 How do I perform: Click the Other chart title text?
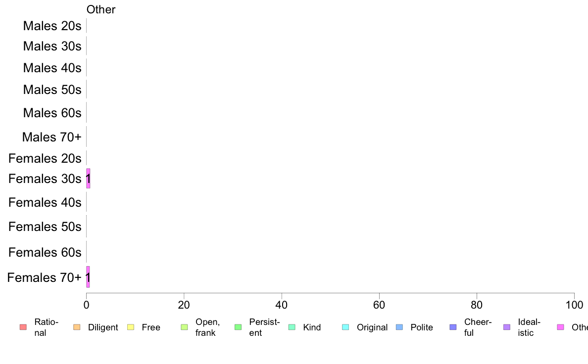tap(101, 9)
